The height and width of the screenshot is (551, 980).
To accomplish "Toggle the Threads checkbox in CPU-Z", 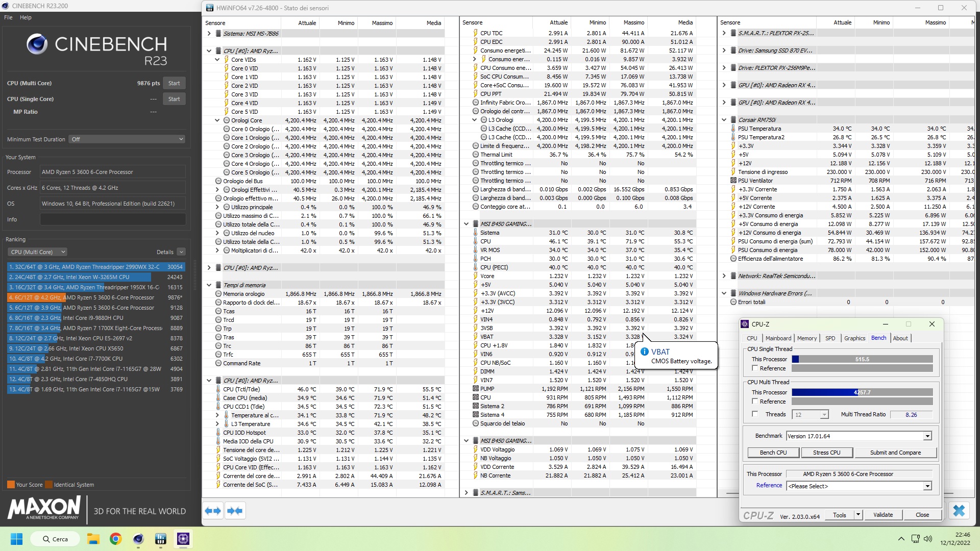I will coord(755,414).
